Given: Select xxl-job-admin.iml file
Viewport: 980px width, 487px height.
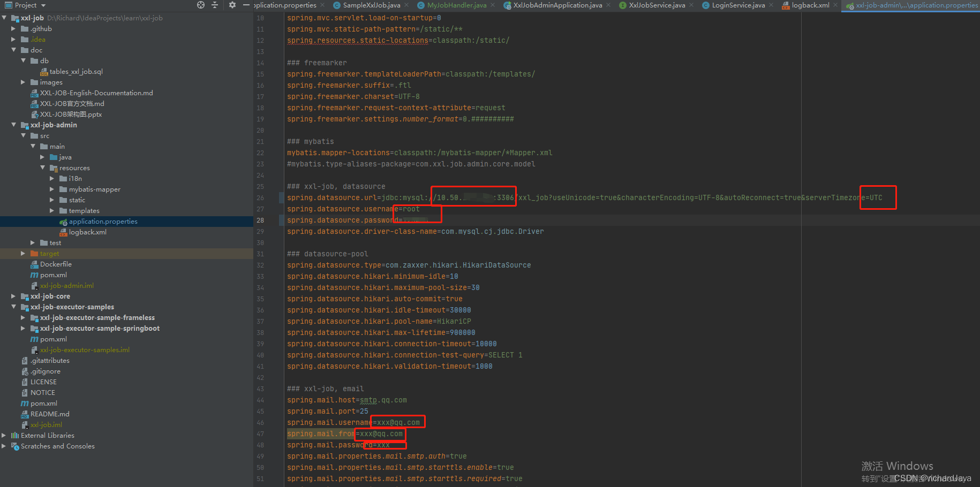Looking at the screenshot, I should tap(67, 285).
